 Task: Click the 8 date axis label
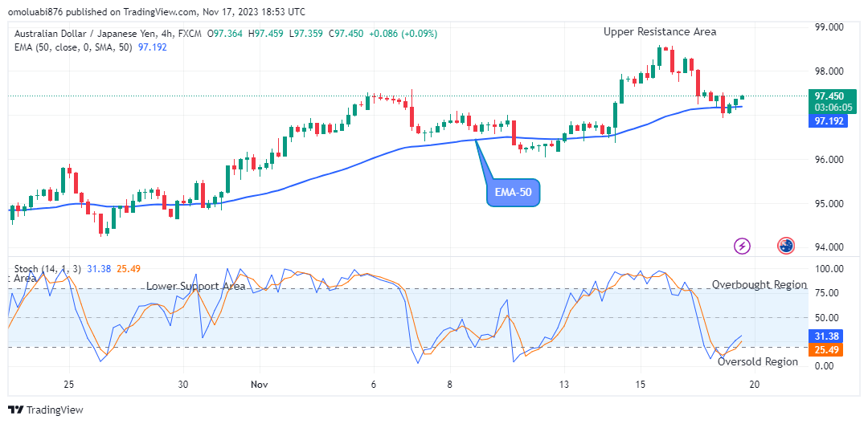pyautogui.click(x=450, y=384)
